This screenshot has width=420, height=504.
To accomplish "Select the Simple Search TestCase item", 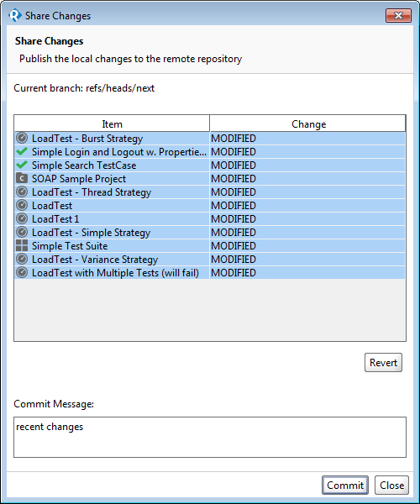I will (112, 165).
